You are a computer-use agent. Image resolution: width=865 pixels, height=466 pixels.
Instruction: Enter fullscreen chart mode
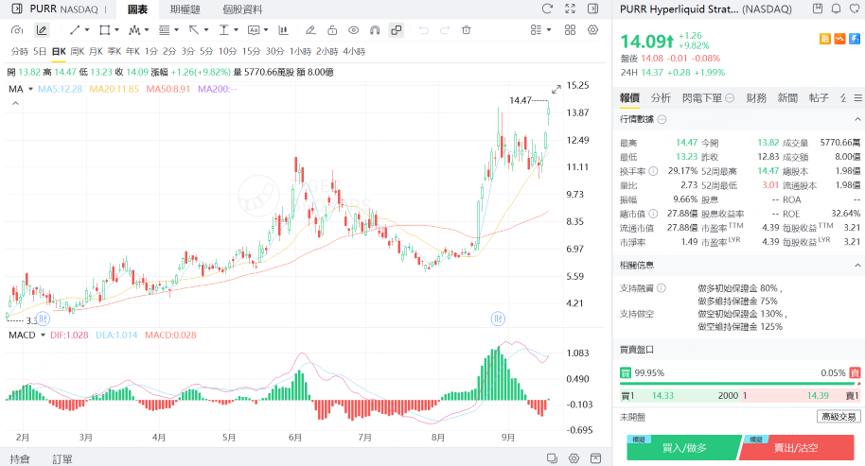click(570, 9)
